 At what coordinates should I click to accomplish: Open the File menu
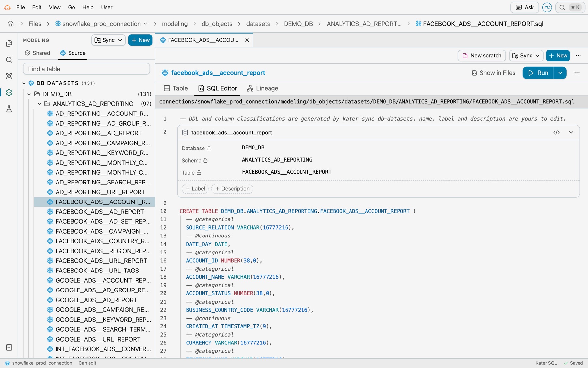[21, 7]
